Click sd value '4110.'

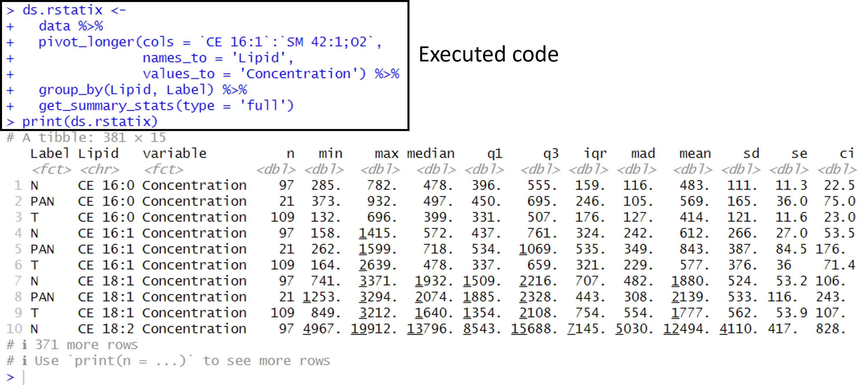coord(738,329)
